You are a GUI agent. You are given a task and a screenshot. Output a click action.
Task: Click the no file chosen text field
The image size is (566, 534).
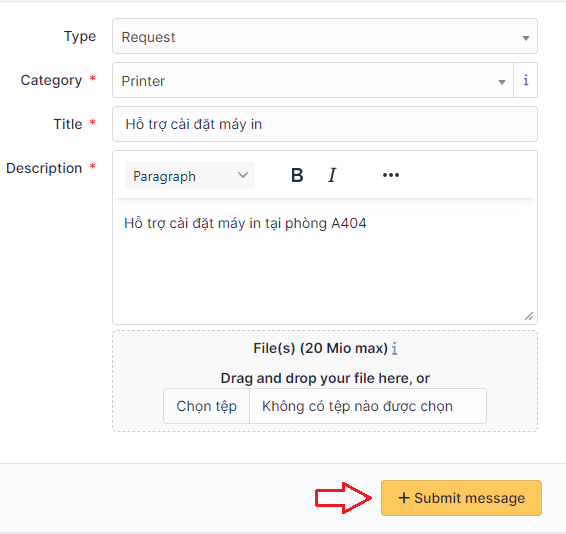[x=368, y=406]
